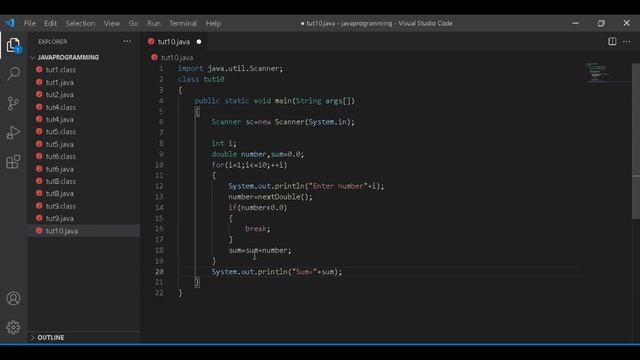The width and height of the screenshot is (640, 360).
Task: Open the Accounts icon in activity bar
Action: click(13, 298)
